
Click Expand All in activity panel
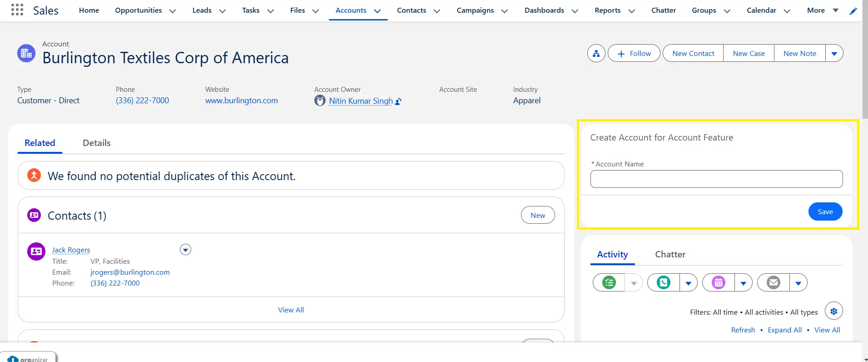click(x=784, y=330)
